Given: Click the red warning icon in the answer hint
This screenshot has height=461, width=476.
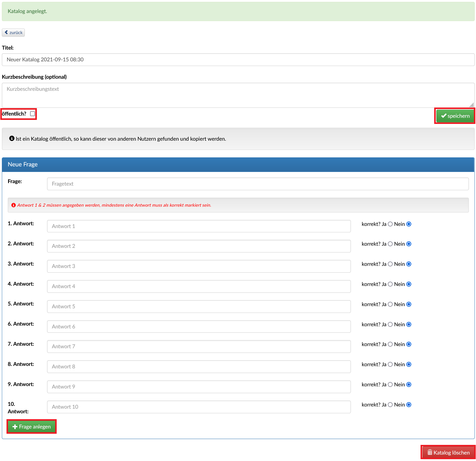Looking at the screenshot, I should tap(14, 205).
